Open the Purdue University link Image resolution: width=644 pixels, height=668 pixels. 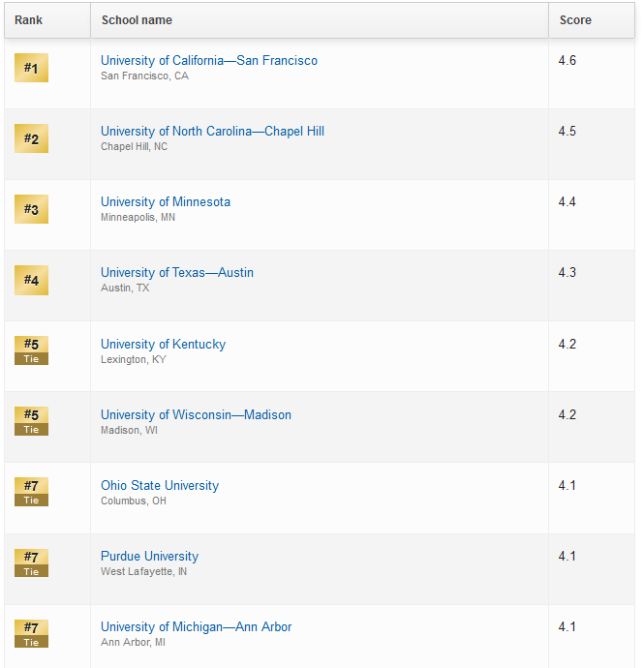click(x=149, y=557)
